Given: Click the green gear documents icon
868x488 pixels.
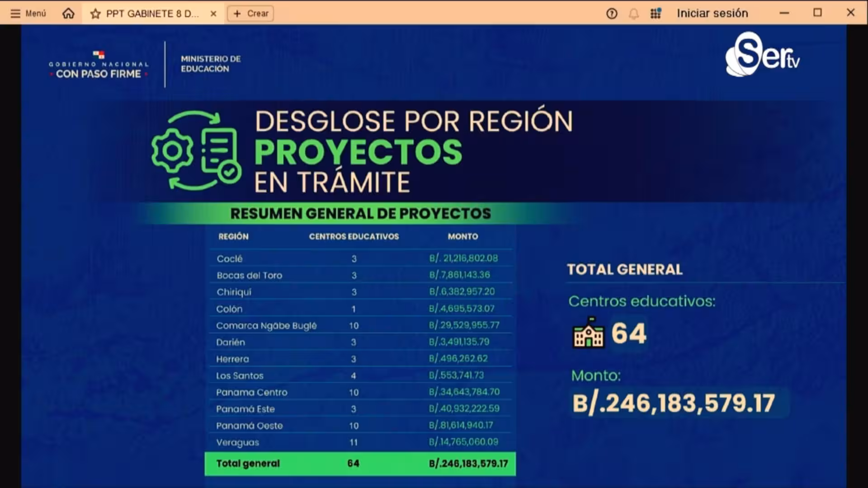Looking at the screenshot, I should (x=196, y=150).
